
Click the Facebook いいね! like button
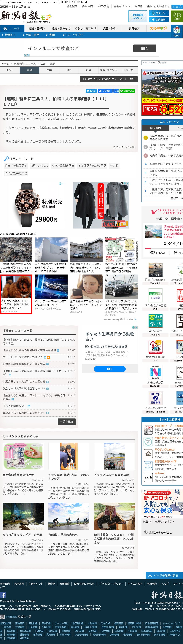click(104, 91)
